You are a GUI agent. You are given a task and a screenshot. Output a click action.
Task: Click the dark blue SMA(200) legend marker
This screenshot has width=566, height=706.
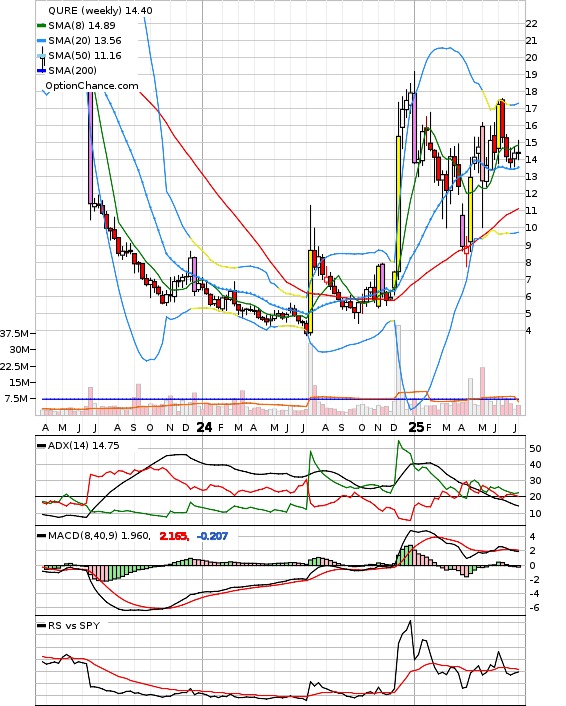tap(41, 71)
